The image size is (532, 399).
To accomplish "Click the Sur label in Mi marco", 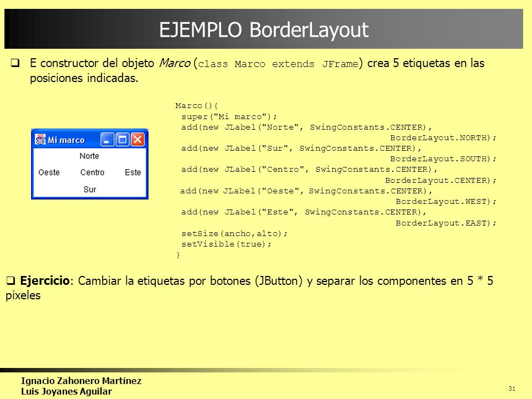I will pos(90,190).
